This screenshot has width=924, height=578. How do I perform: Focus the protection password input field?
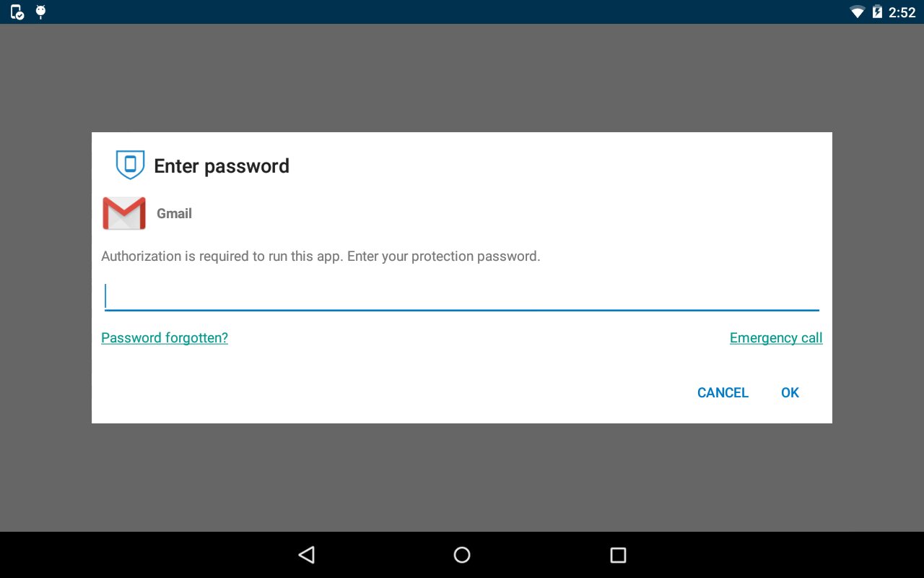pos(462,297)
